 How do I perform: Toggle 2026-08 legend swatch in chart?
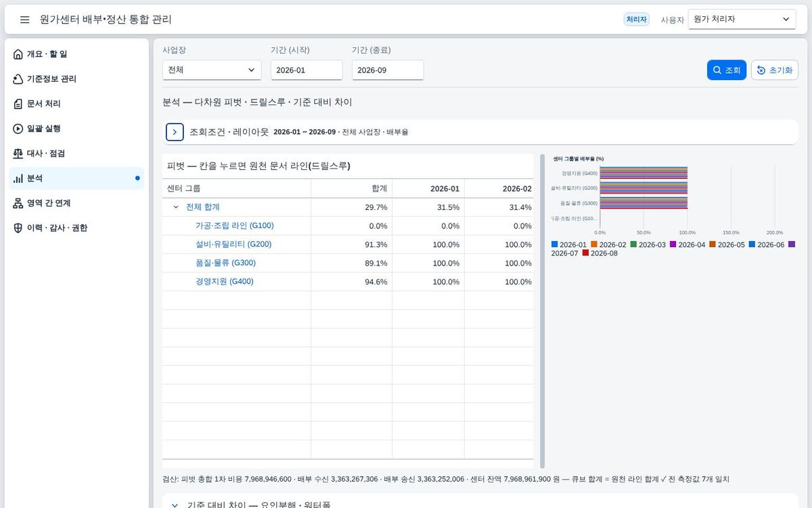coord(586,253)
